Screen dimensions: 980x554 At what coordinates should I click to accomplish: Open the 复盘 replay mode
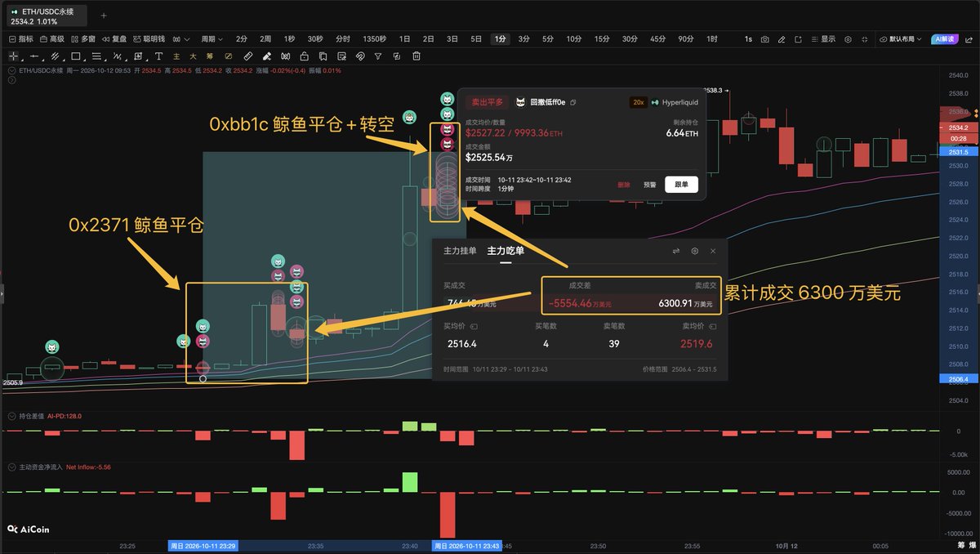(114, 39)
